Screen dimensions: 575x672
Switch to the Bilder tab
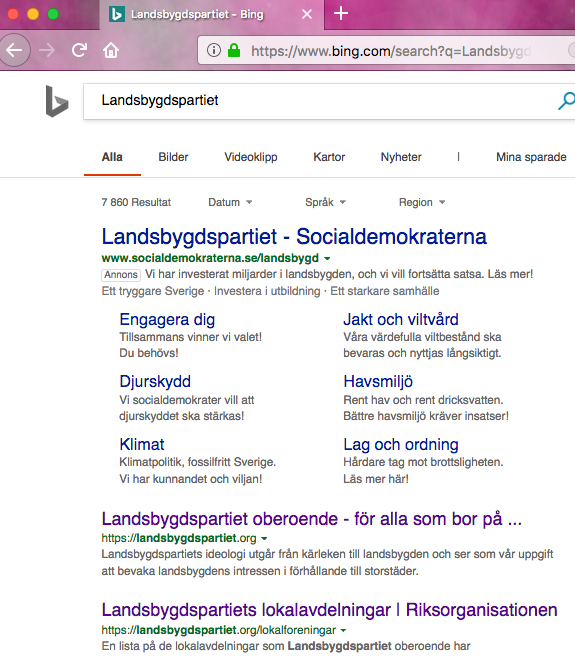[173, 157]
